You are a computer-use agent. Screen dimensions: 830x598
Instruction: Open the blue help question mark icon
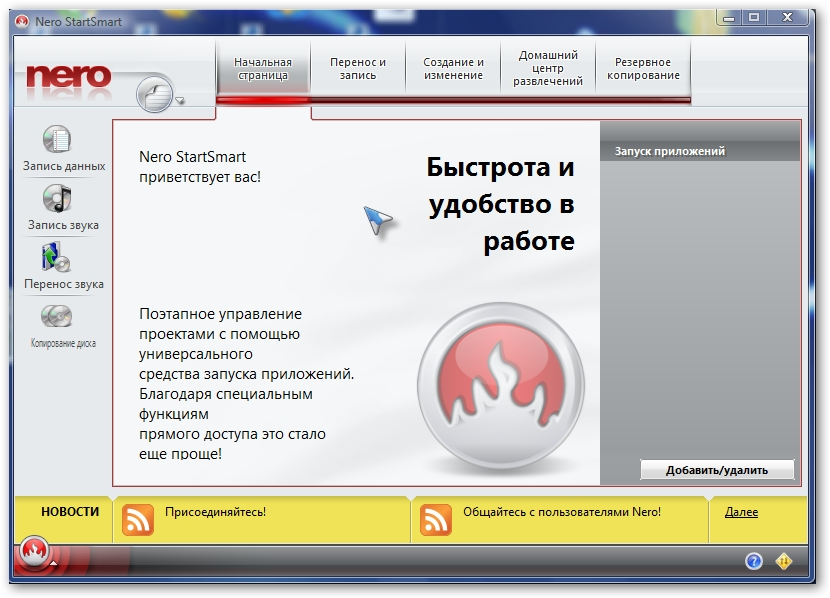pyautogui.click(x=754, y=561)
